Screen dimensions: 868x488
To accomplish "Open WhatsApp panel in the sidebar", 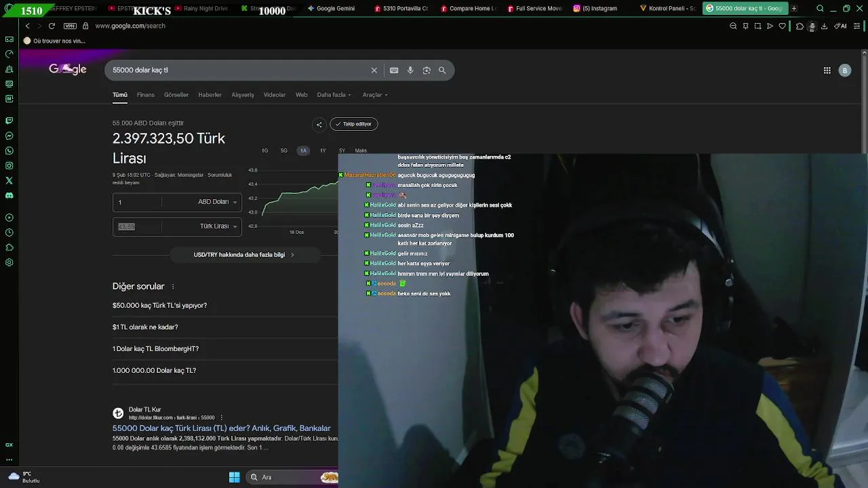I will point(9,150).
